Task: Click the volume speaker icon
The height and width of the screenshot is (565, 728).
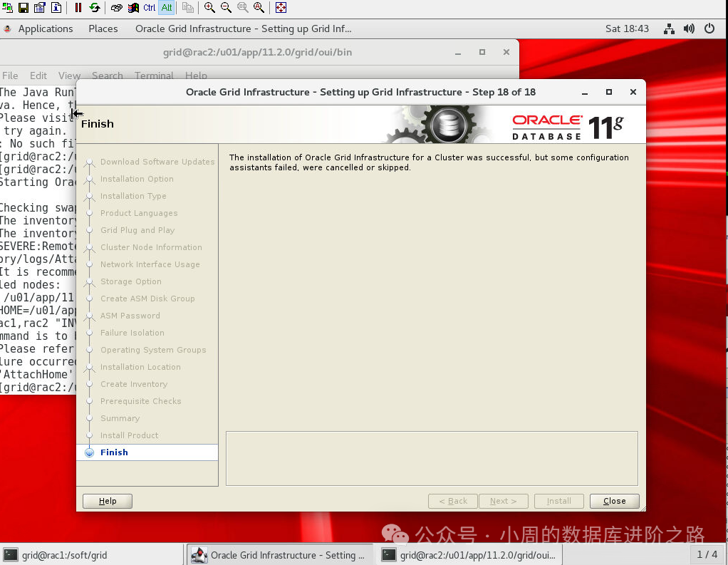Action: click(x=689, y=28)
